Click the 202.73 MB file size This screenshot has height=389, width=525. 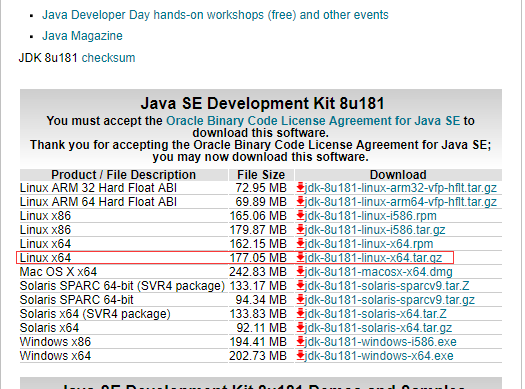click(x=258, y=356)
